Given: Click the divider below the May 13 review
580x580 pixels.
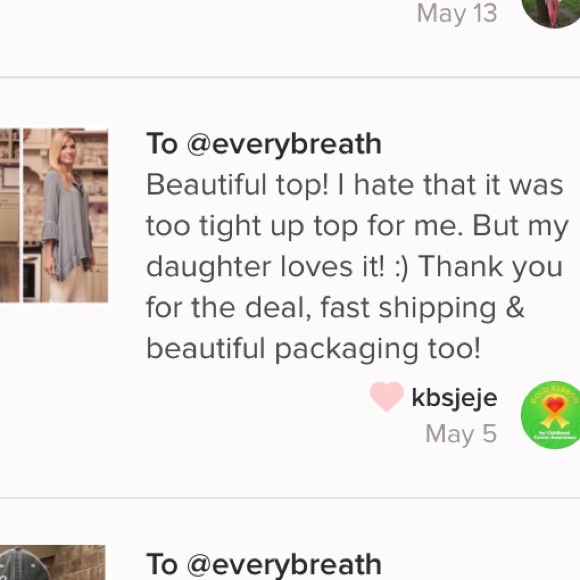Looking at the screenshot, I should (x=290, y=77).
